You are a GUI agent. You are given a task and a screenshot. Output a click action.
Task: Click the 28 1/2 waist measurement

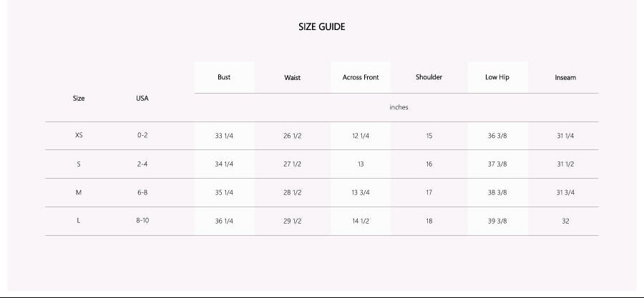(x=292, y=192)
